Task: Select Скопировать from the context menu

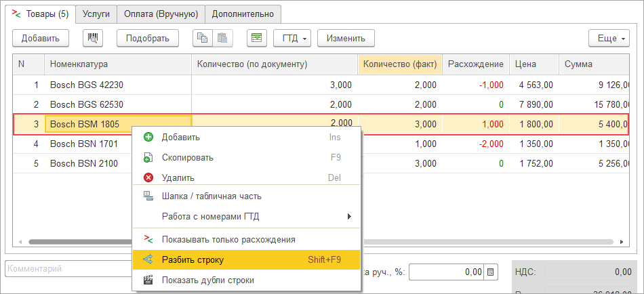Action: (x=187, y=157)
